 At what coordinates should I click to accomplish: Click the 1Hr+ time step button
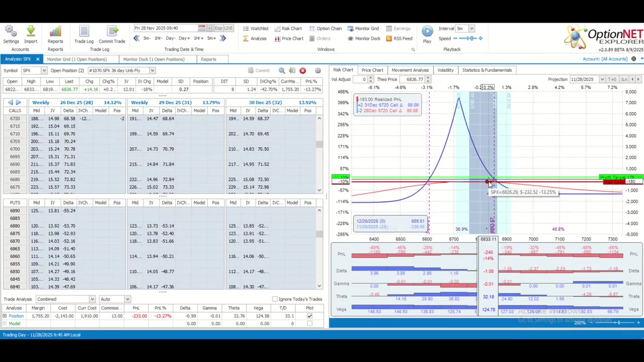pos(198,38)
